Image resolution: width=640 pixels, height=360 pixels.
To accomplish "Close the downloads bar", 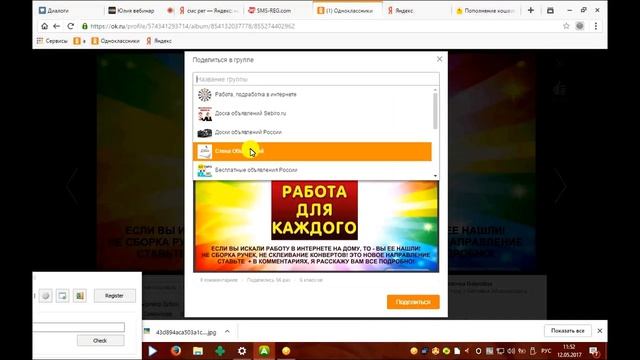I will point(600,331).
